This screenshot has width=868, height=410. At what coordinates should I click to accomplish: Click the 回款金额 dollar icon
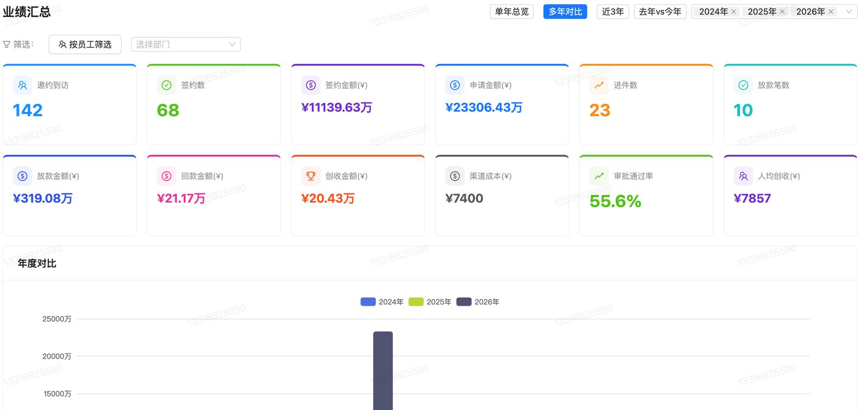167,176
